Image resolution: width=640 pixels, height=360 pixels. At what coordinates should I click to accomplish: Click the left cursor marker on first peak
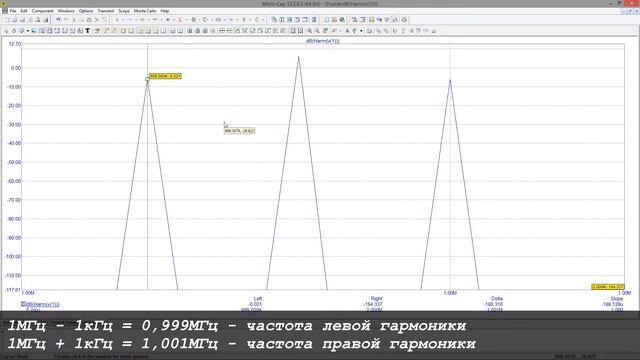click(147, 79)
